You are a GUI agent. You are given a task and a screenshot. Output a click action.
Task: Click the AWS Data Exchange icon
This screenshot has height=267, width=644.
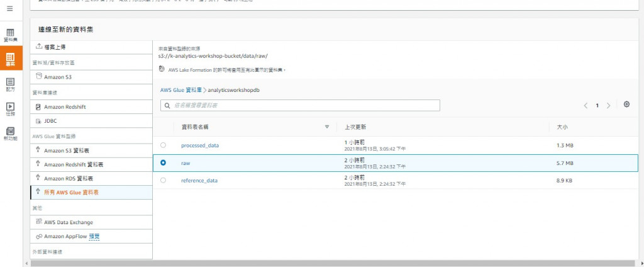pos(39,222)
